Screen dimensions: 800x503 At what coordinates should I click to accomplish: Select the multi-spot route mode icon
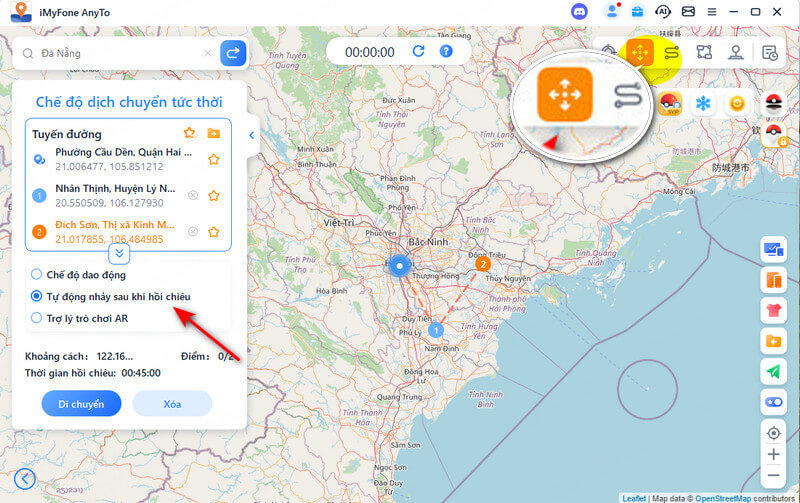704,52
